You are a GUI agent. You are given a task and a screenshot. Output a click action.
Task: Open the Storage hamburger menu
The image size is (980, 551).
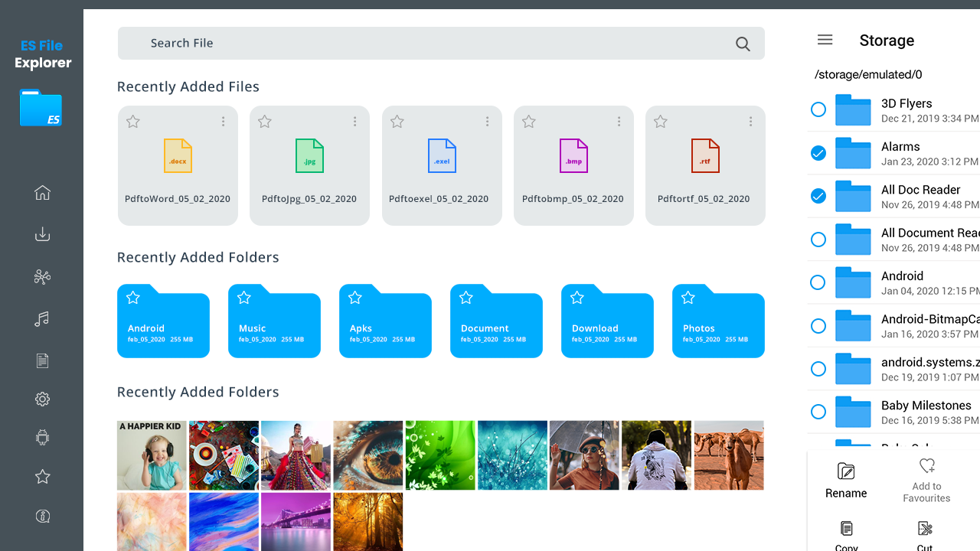(825, 40)
